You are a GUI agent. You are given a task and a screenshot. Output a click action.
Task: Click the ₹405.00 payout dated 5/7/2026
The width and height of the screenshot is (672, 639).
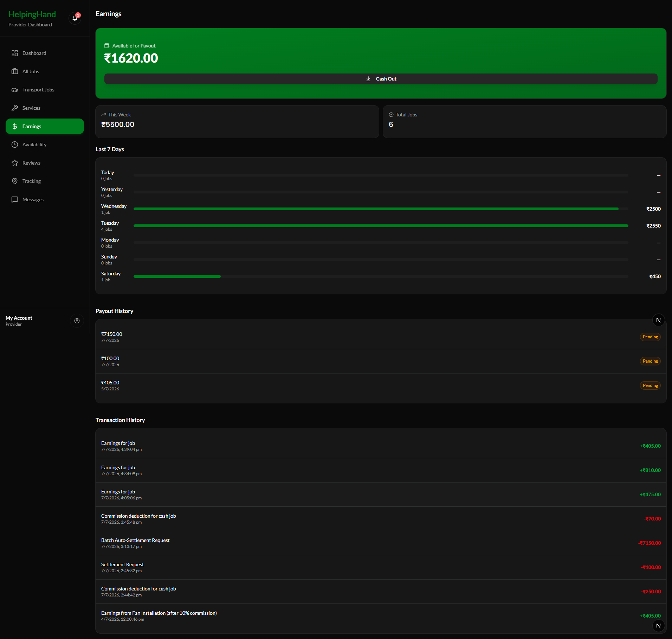coord(381,385)
